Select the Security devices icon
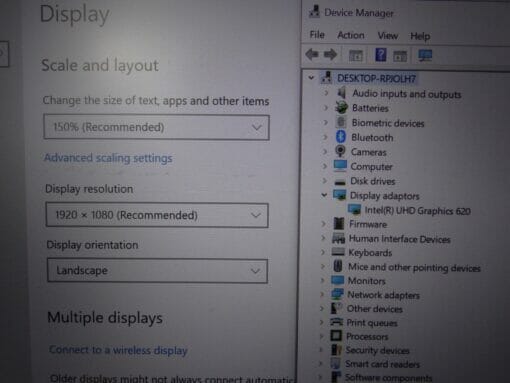The height and width of the screenshot is (383, 510). [x=336, y=350]
